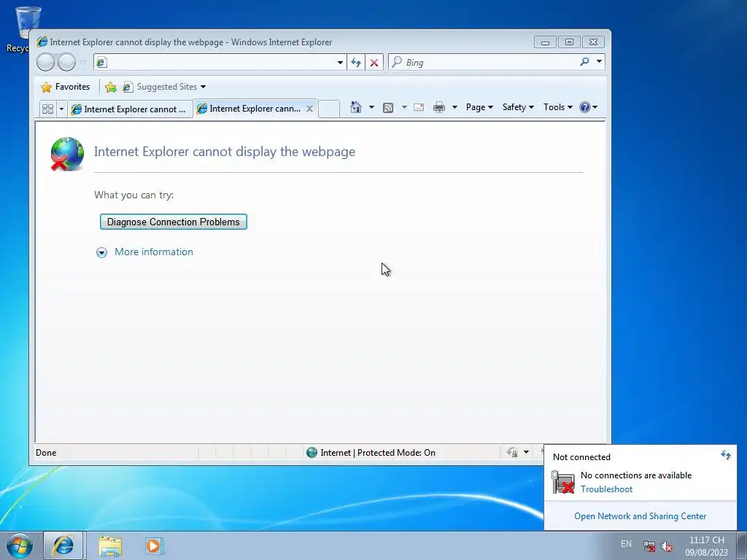Click Diagnose Connection Problems button
This screenshot has height=560, width=747.
tap(174, 222)
